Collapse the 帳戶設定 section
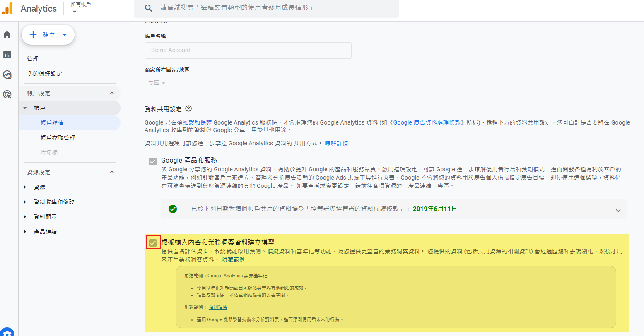The width and height of the screenshot is (644, 336). (x=112, y=93)
